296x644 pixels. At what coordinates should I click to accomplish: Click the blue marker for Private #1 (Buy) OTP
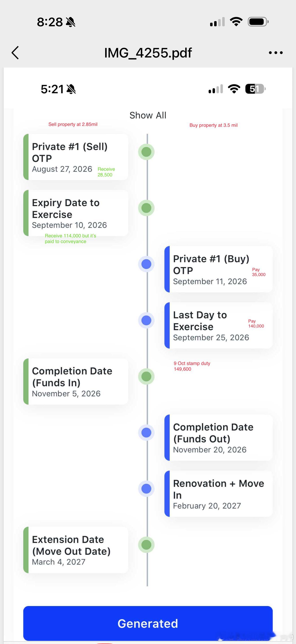(x=146, y=264)
